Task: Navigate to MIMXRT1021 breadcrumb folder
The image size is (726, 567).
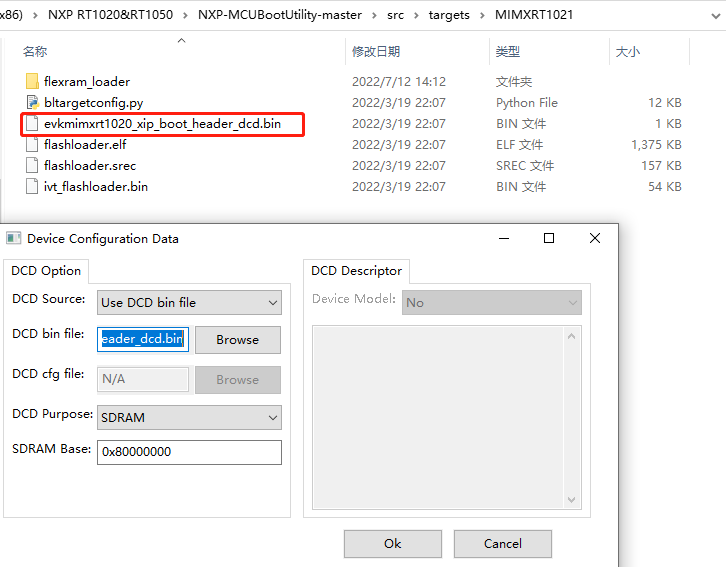Action: [534, 15]
